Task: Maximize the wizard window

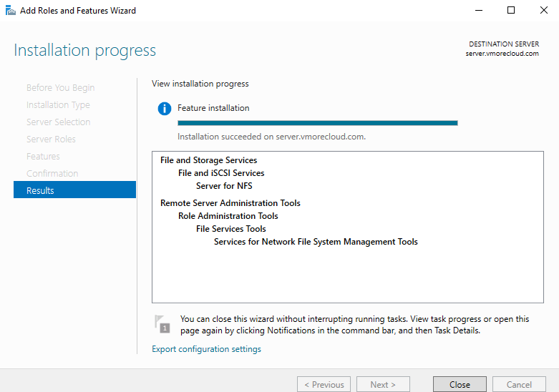Action: [x=511, y=10]
